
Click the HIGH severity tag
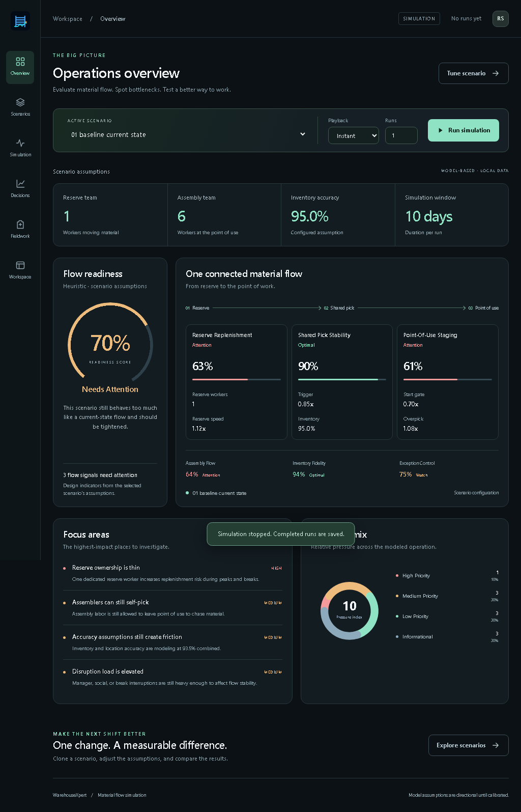[277, 568]
